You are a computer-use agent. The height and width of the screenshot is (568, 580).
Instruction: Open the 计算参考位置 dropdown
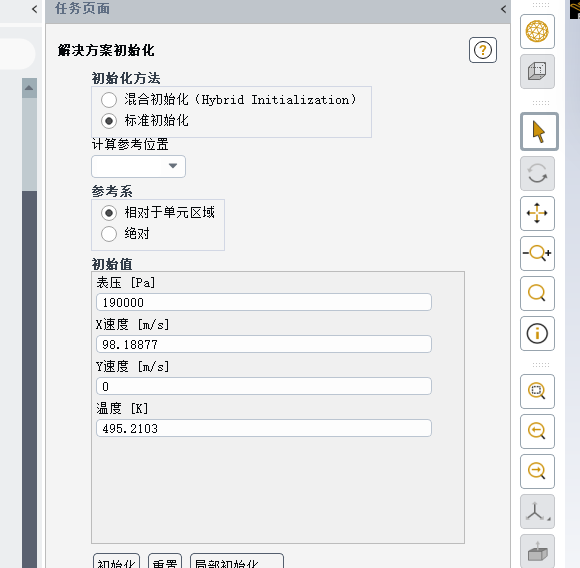tap(138, 166)
